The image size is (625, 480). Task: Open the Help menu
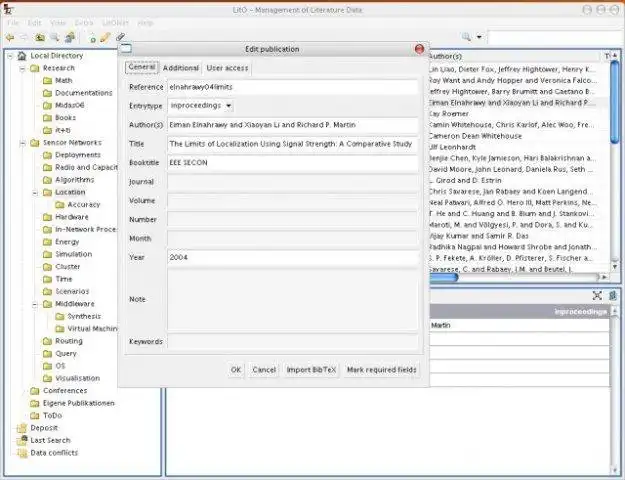tap(145, 23)
